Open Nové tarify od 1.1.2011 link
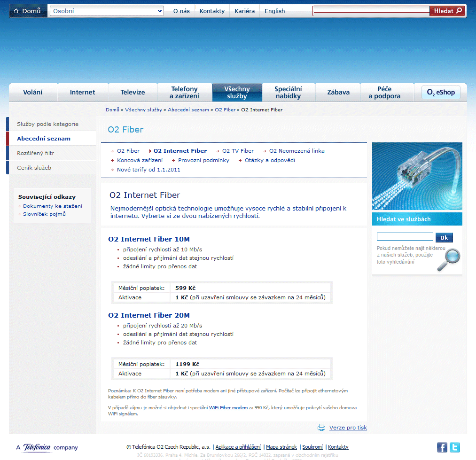 pyautogui.click(x=149, y=170)
